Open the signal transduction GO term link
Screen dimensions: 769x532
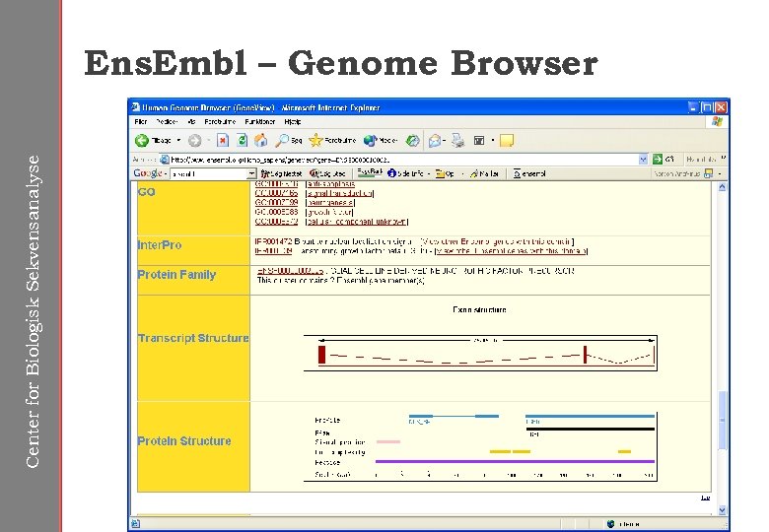pos(339,193)
